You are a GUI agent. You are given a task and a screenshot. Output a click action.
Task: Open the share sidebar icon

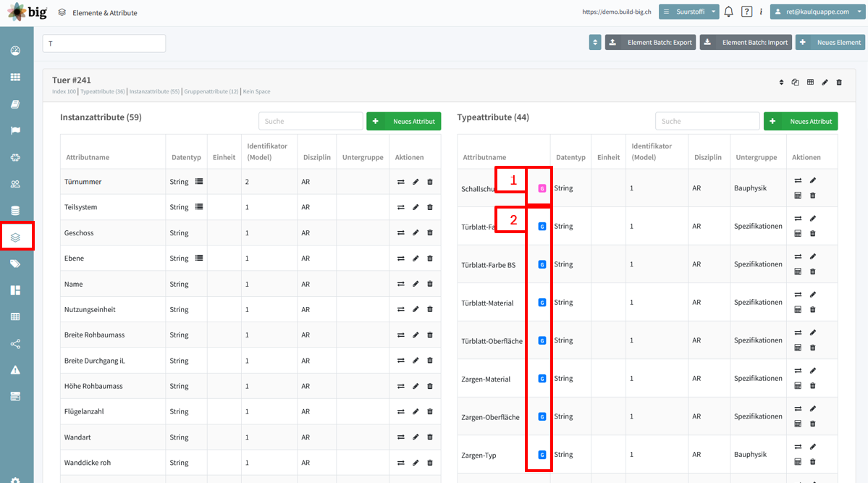pos(15,344)
